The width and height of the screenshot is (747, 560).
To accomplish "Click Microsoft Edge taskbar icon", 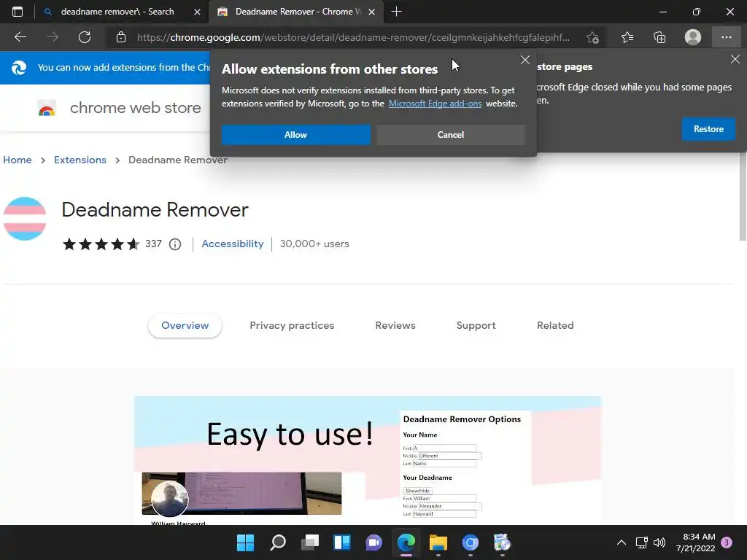I will click(406, 542).
